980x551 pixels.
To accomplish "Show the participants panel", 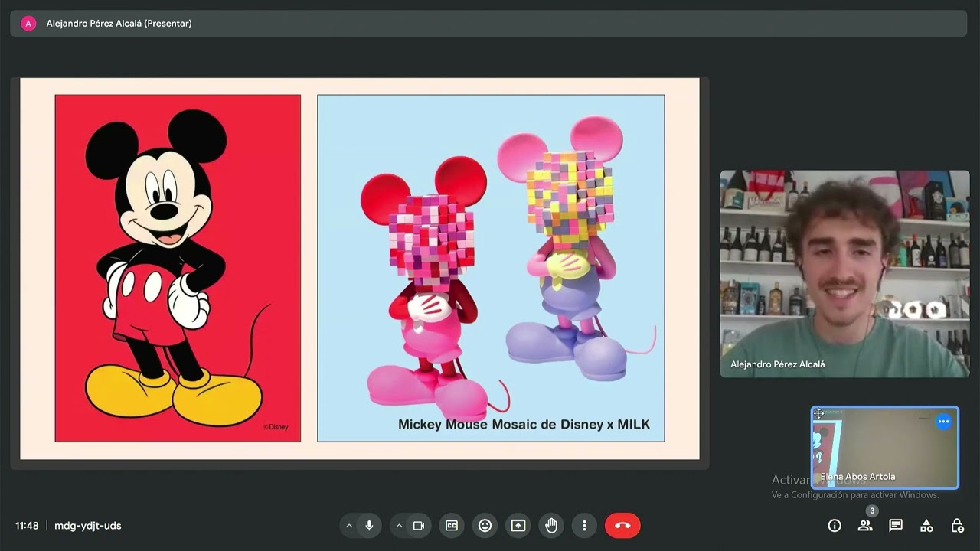I will coord(865,526).
